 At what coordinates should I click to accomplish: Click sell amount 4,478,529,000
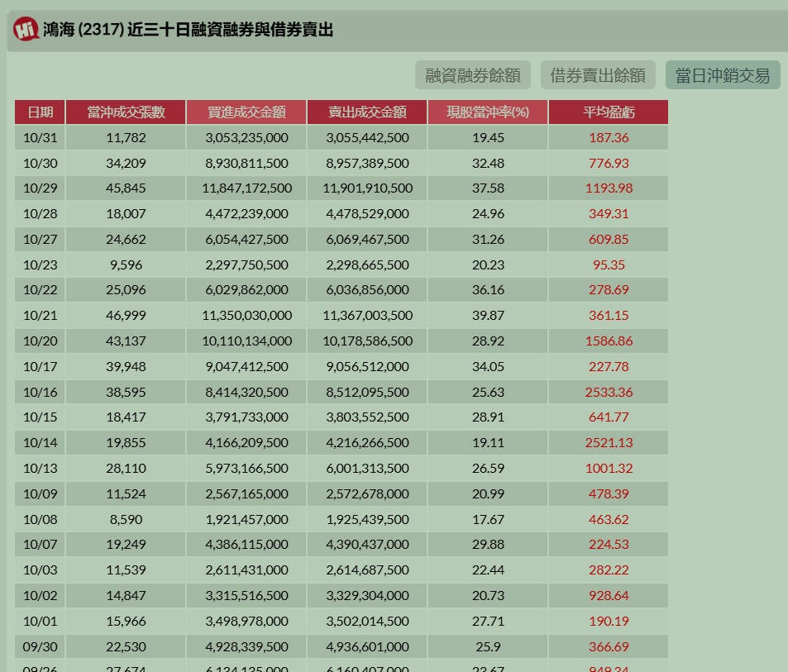(367, 214)
